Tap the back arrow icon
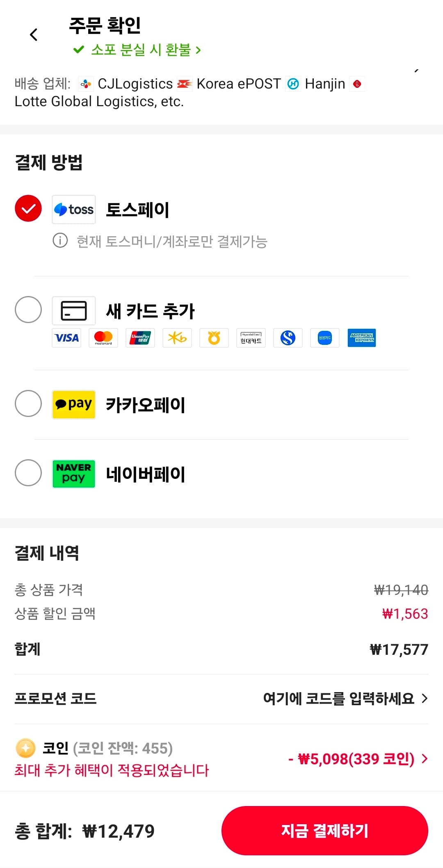 click(34, 35)
